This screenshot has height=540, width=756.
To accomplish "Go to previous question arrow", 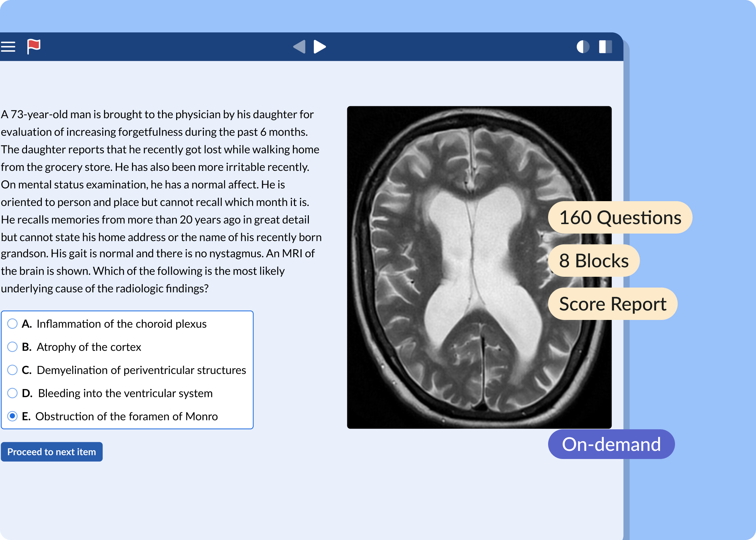I will coord(299,47).
